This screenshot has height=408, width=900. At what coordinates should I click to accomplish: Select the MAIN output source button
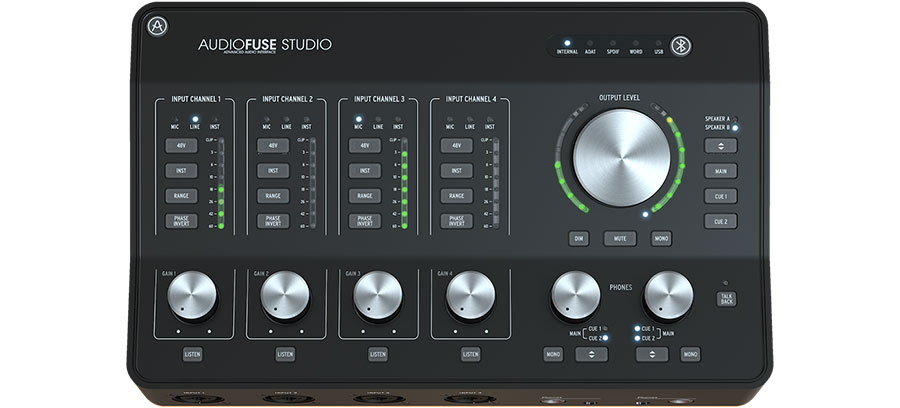coord(721,170)
